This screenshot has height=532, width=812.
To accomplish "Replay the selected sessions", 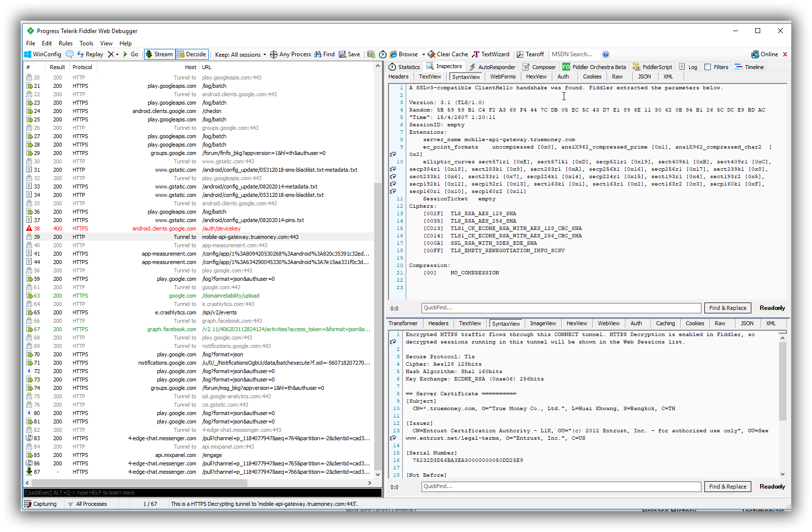I will click(90, 54).
